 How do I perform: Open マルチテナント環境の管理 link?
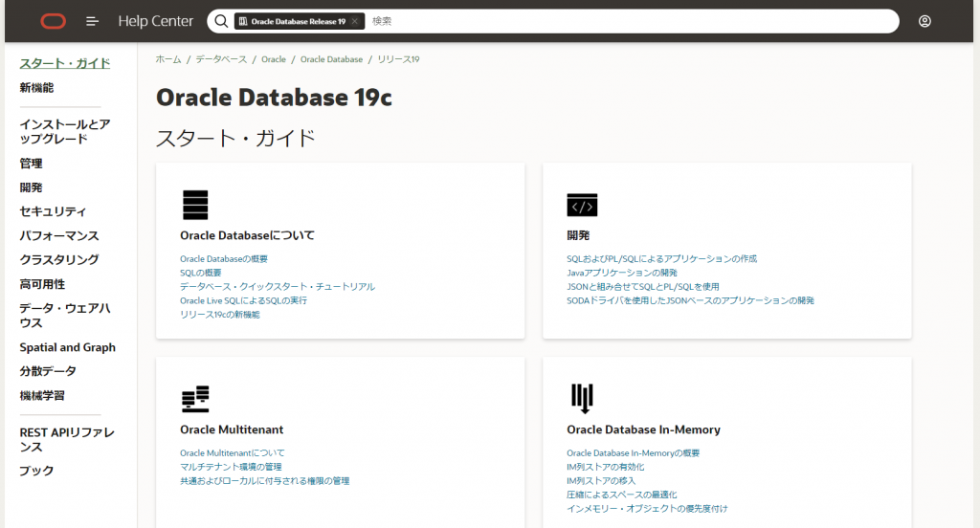(231, 467)
